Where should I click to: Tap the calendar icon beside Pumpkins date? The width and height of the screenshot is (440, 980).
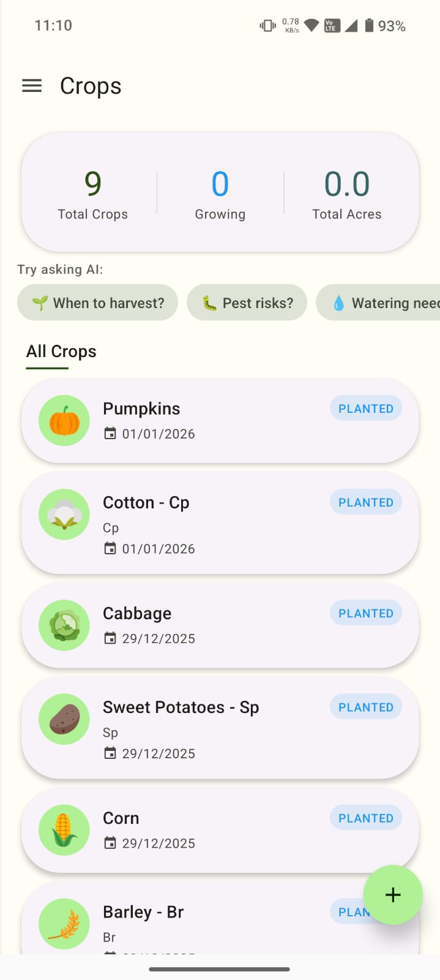point(110,433)
